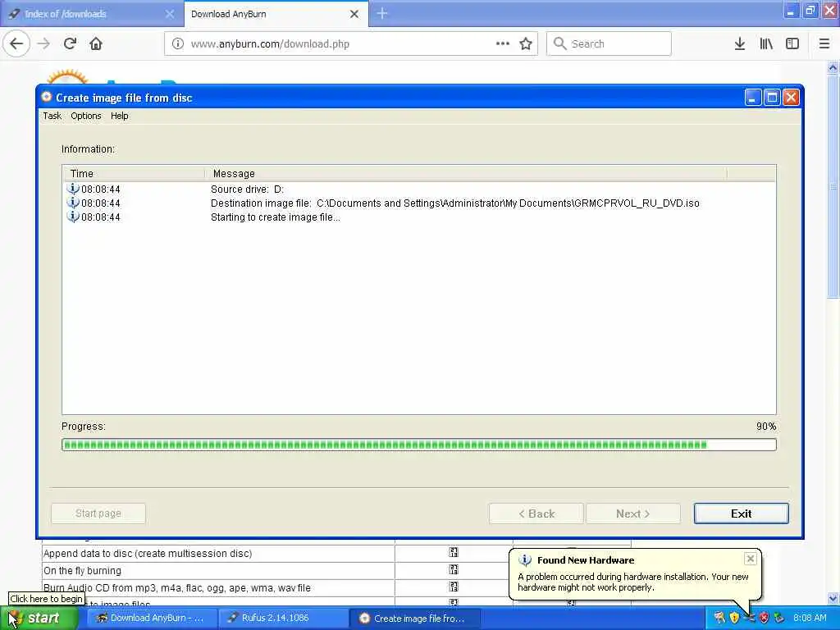The width and height of the screenshot is (840, 630).
Task: Click the Start page button
Action: point(98,514)
